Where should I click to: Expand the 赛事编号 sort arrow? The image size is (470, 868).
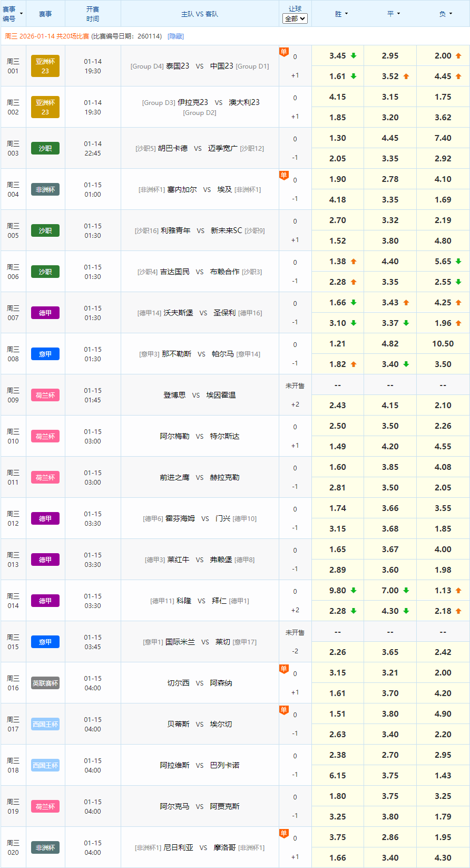click(x=21, y=13)
